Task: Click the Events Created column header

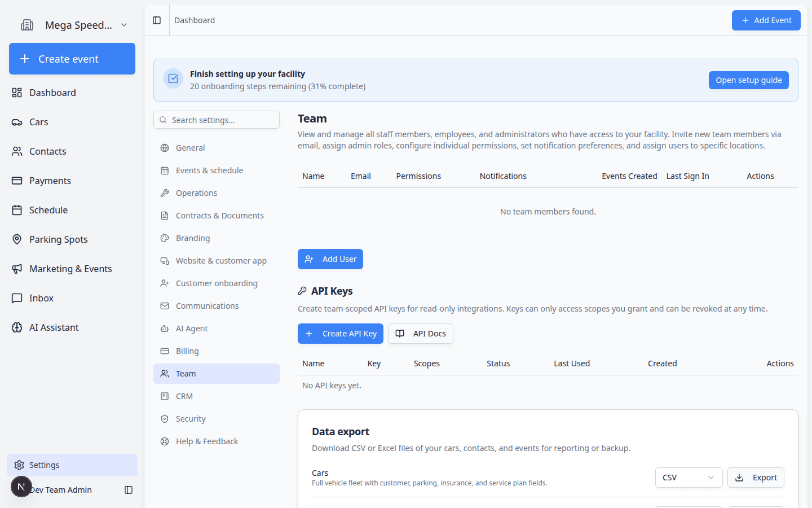Action: coord(629,176)
